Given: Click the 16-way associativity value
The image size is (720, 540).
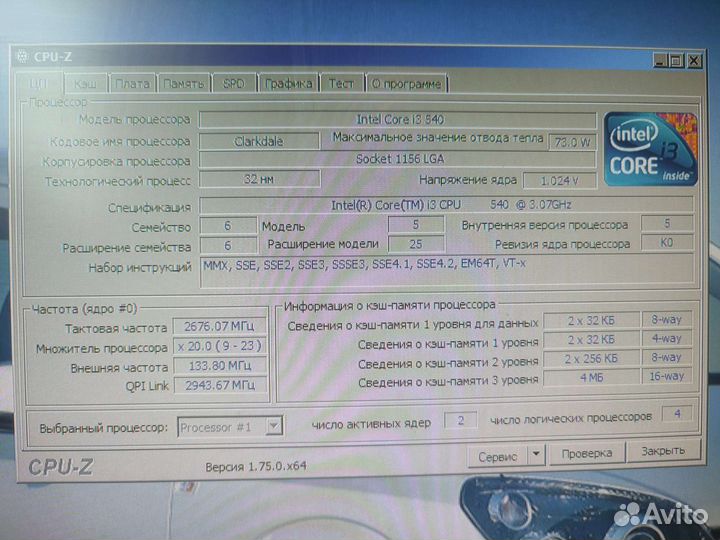Looking at the screenshot, I should [667, 376].
